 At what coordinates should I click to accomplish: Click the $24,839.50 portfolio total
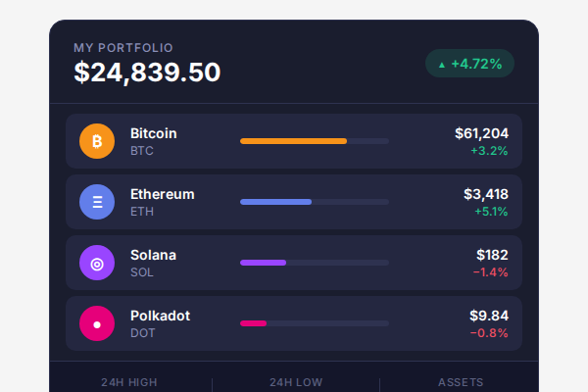pos(147,73)
